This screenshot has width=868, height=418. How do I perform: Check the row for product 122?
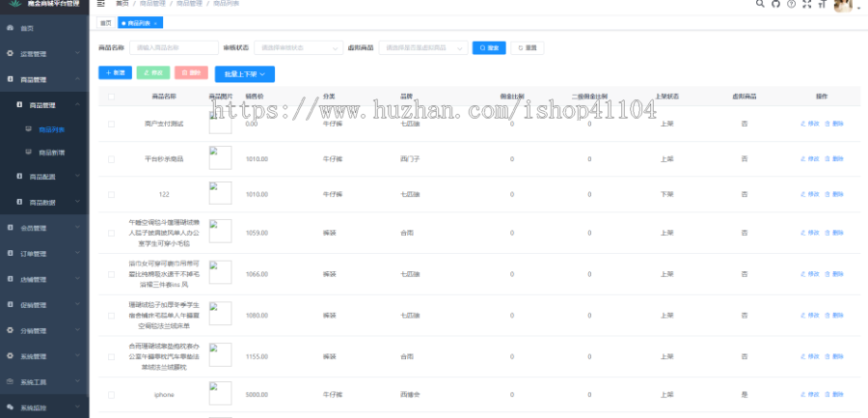click(111, 195)
